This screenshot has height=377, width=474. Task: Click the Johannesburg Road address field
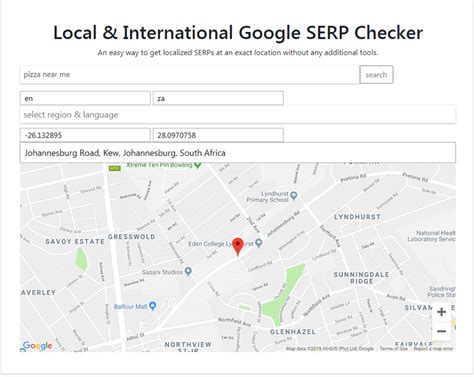pos(238,153)
